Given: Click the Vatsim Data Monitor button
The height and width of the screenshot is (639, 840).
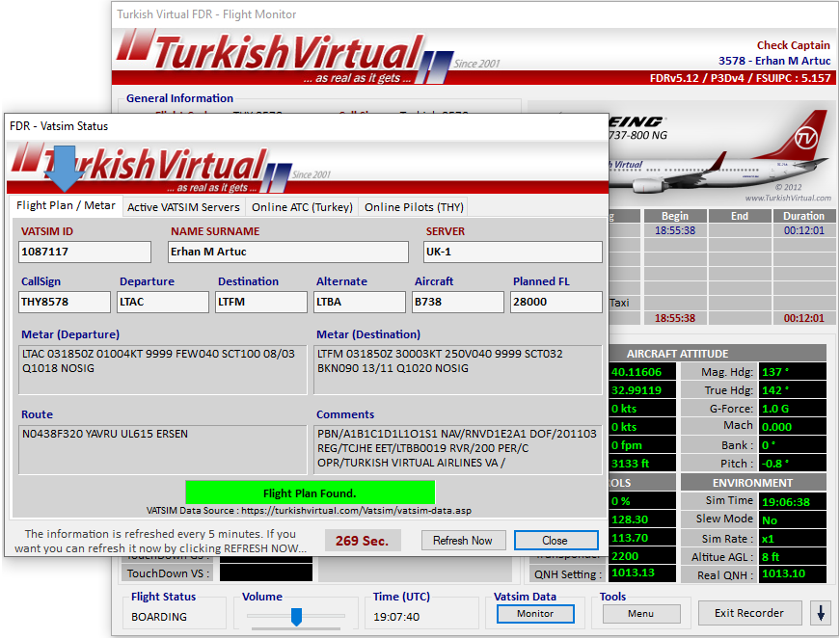Looking at the screenshot, I should pos(535,614).
